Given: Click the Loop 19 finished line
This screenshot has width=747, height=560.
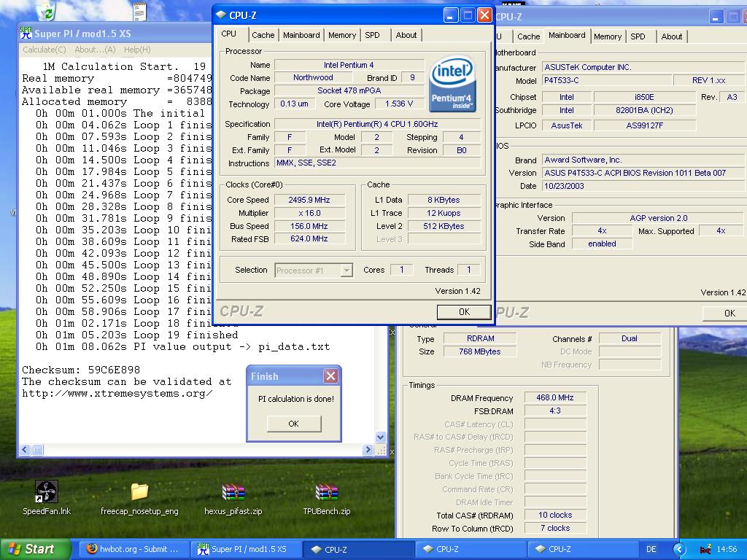Looking at the screenshot, I should (x=136, y=335).
